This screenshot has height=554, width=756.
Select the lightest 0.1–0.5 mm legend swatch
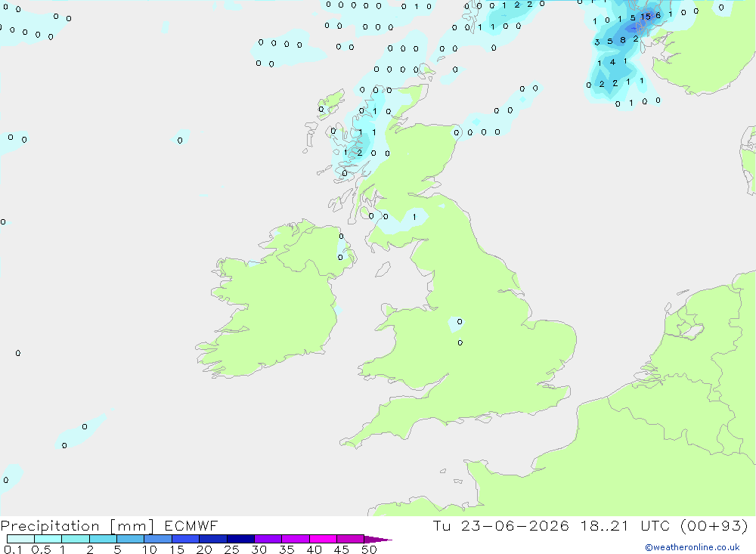click(20, 539)
